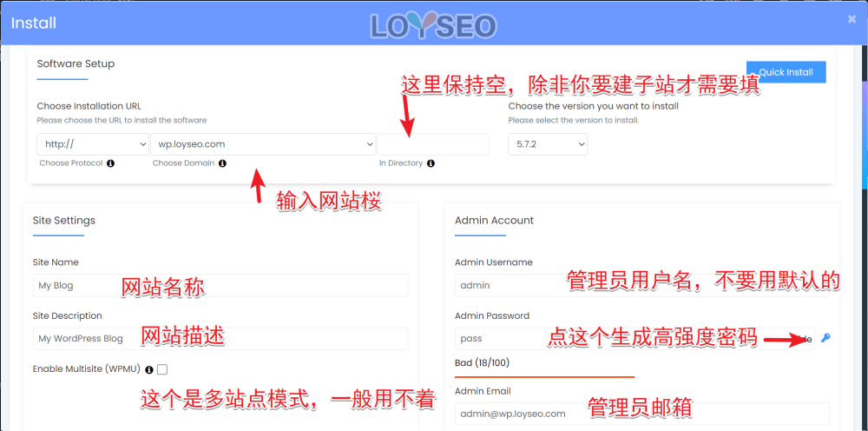The image size is (868, 431).
Task: Click the Choose Protocol info icon
Action: 111,163
